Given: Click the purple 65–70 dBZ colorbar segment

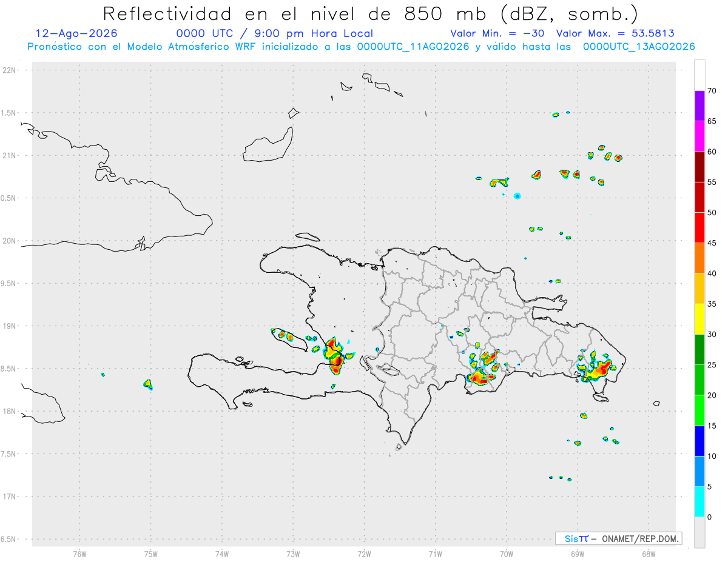Looking at the screenshot, I should pyautogui.click(x=699, y=106).
